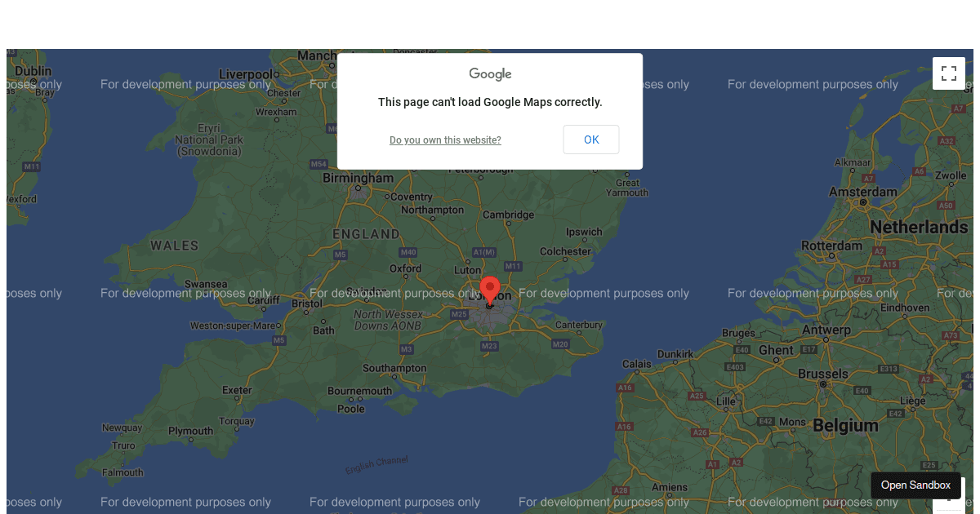This screenshot has width=980, height=514.
Task: Click the Birmingham label on map
Action: (358, 178)
